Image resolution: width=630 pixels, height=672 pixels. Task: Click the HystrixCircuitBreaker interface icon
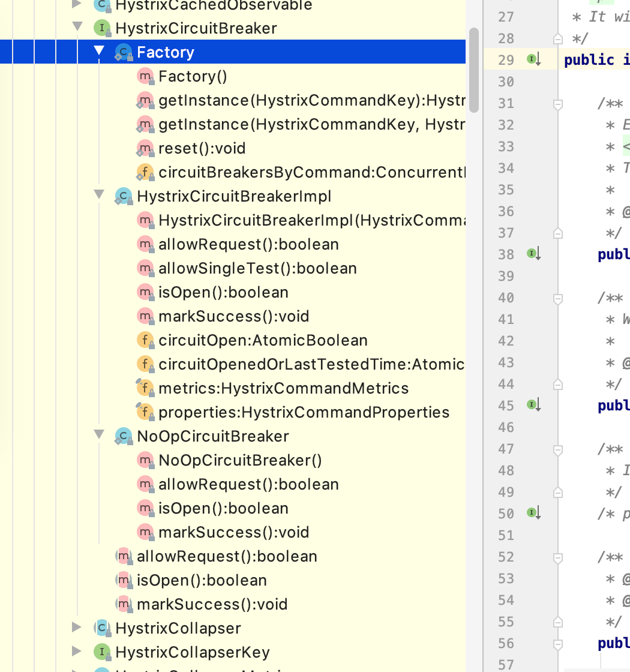point(102,28)
